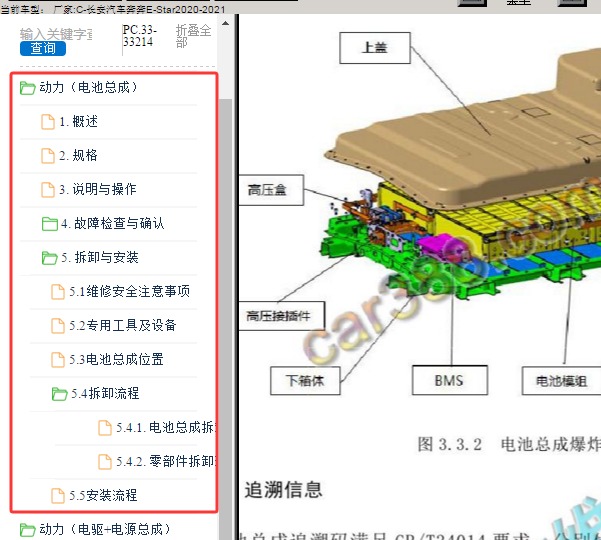Open 5.2专用工具及设备 entry
Image resolution: width=601 pixels, height=540 pixels.
[123, 325]
